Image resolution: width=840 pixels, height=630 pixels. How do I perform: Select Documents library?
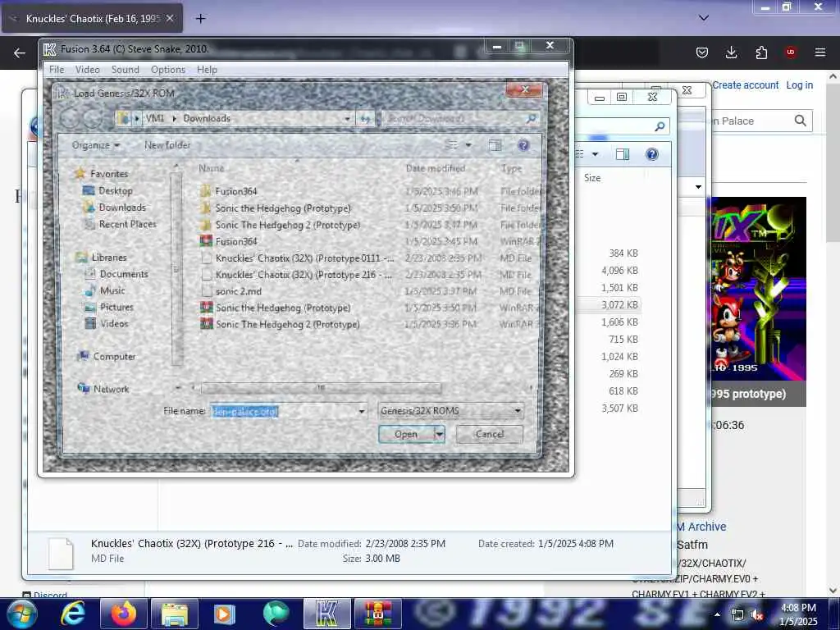(116, 274)
